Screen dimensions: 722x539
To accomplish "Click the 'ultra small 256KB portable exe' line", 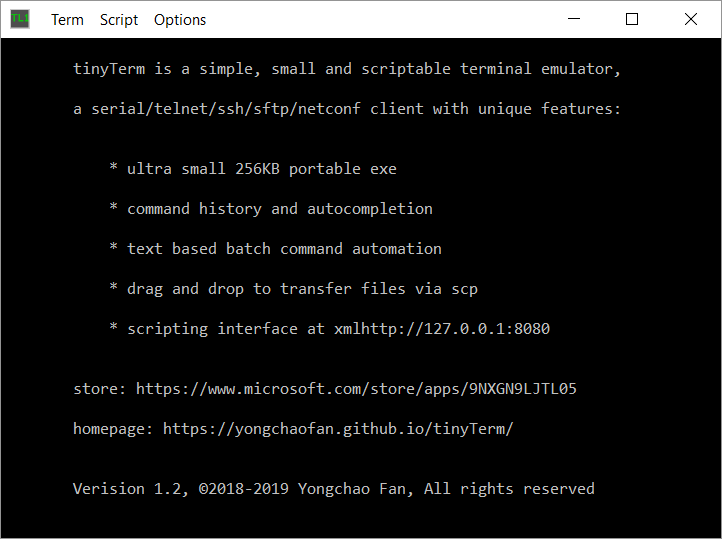I will tap(261, 169).
